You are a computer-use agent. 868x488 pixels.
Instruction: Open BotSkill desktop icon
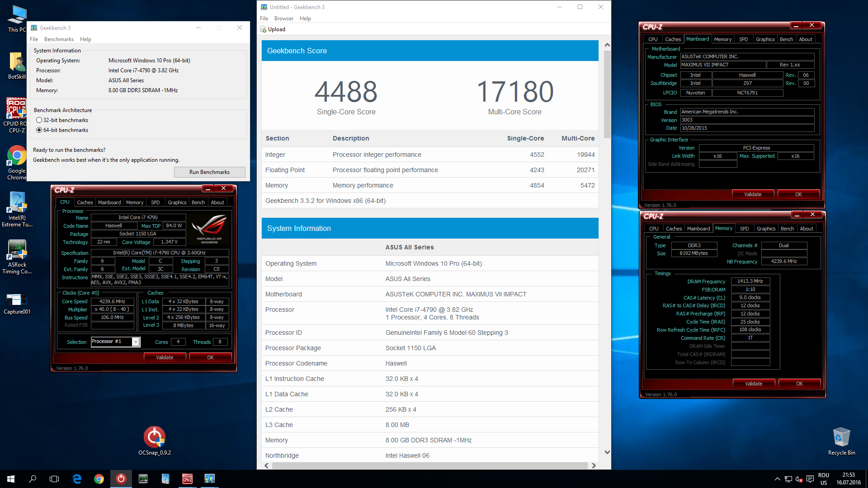tap(17, 66)
